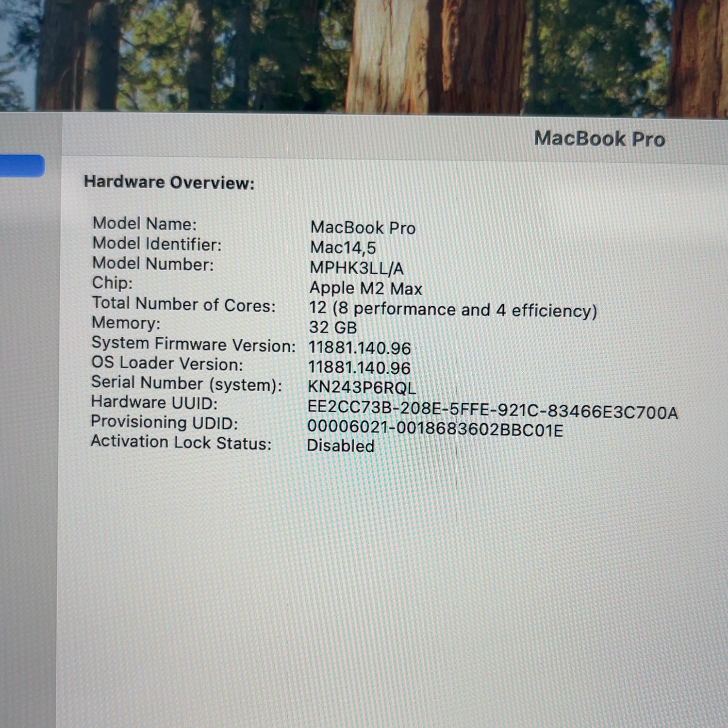Click the Hardware Overview heading
The width and height of the screenshot is (728, 728).
(169, 182)
